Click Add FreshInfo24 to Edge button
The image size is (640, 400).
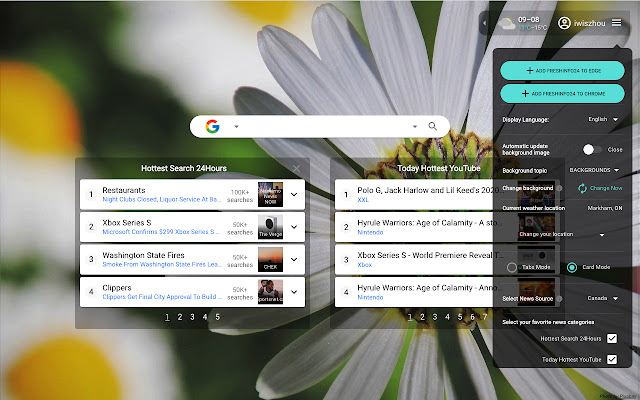562,71
